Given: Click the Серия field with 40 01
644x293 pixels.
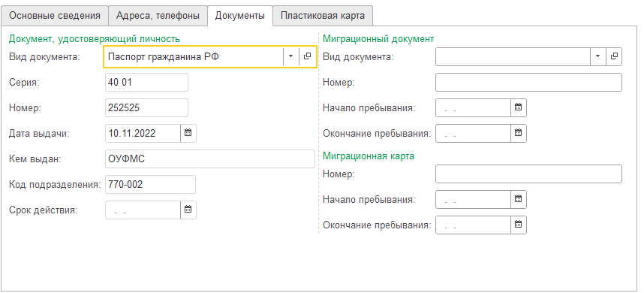Looking at the screenshot, I should pos(146,82).
